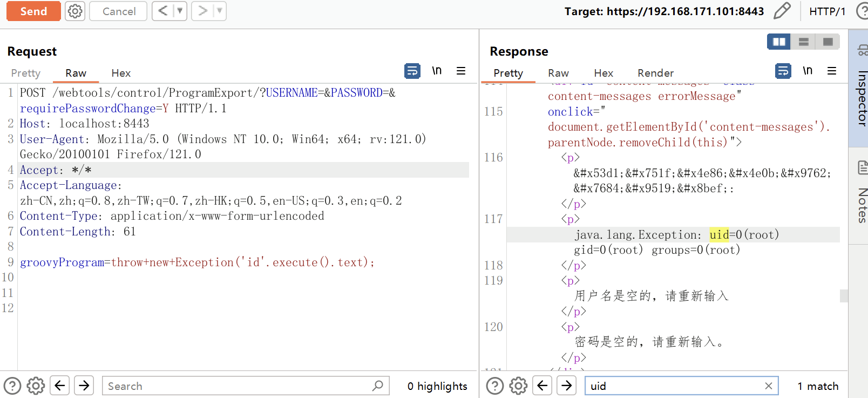Open the Notes side panel

pyautogui.click(x=859, y=195)
